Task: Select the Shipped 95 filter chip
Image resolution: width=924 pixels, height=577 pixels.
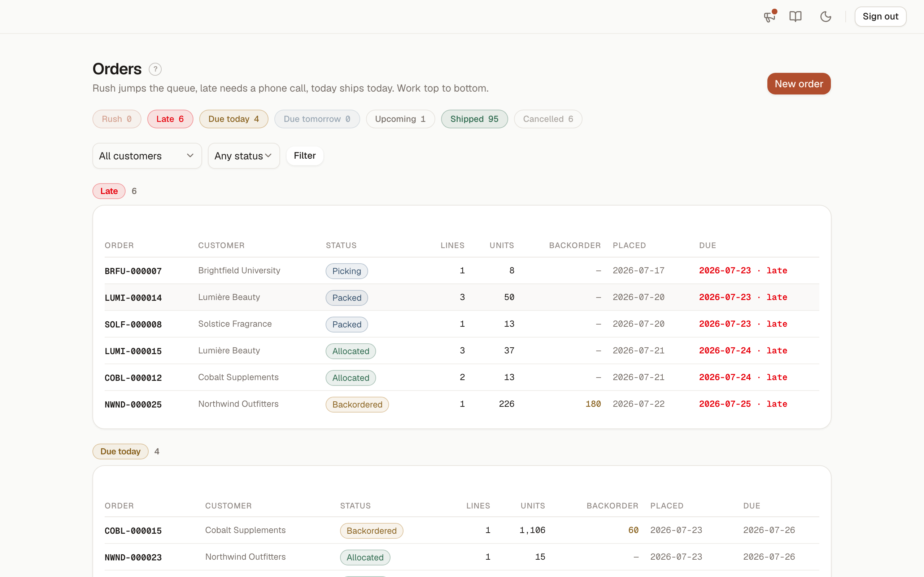Action: tap(474, 119)
